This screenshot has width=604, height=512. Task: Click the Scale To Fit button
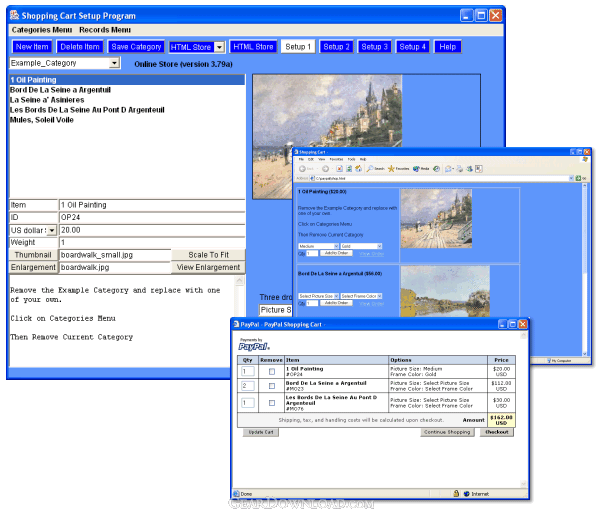point(208,255)
